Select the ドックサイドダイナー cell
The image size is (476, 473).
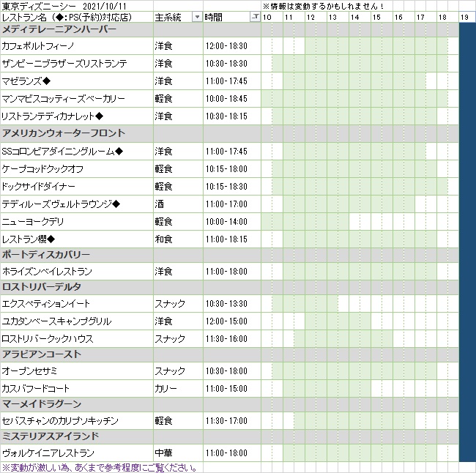pyautogui.click(x=77, y=187)
